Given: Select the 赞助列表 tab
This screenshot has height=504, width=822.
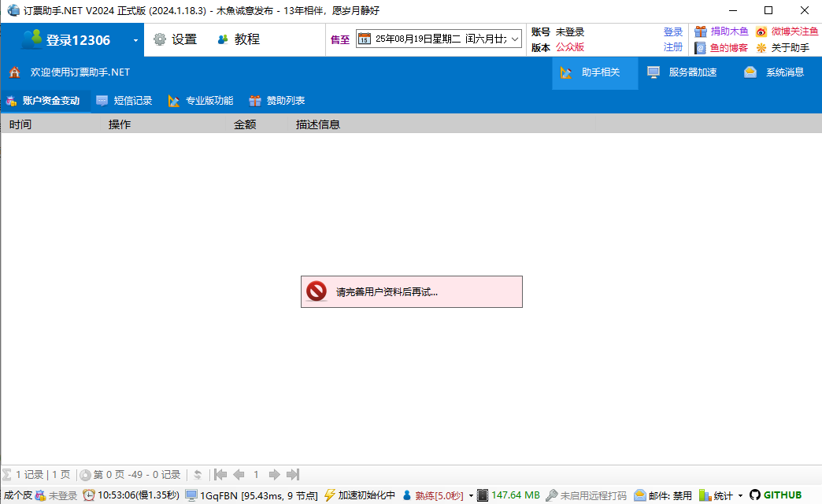Looking at the screenshot, I should [x=277, y=101].
